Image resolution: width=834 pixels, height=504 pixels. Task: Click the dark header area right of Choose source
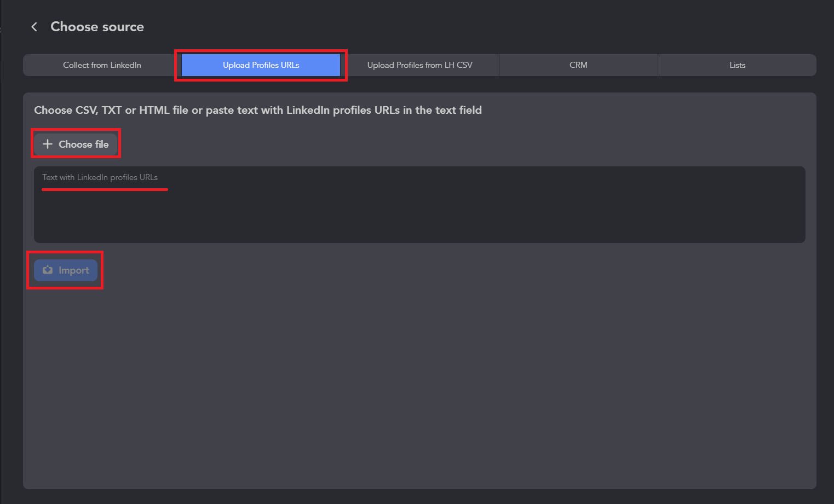click(487, 27)
